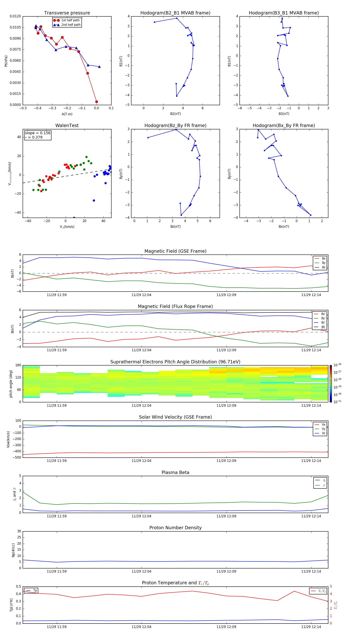This screenshot has width=351, height=644.
Task: Click the 'Proton Number Density' title
Action: pyautogui.click(x=175, y=528)
